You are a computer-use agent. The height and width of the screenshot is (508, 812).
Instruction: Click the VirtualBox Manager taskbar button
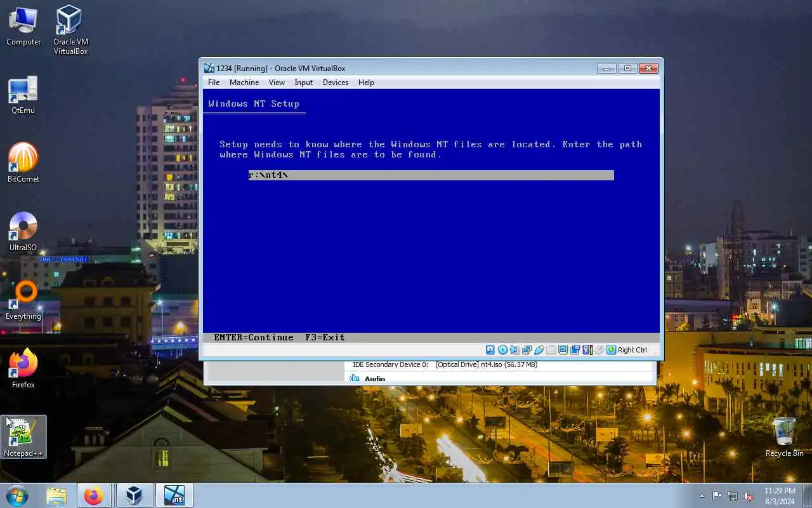tap(134, 495)
